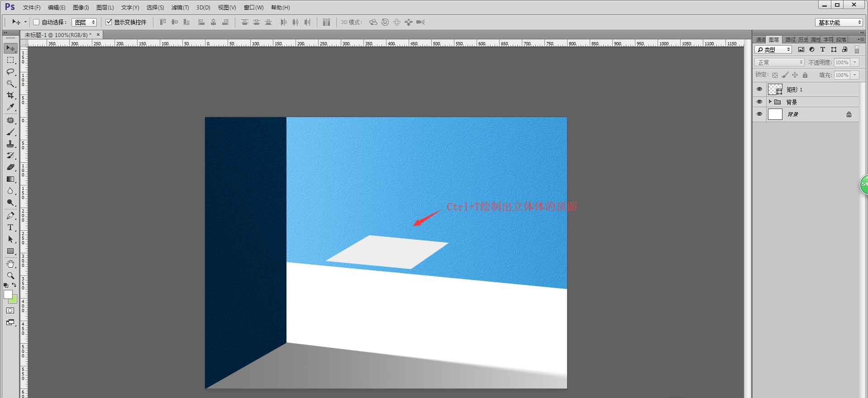Open the 图像(I) menu

point(81,8)
